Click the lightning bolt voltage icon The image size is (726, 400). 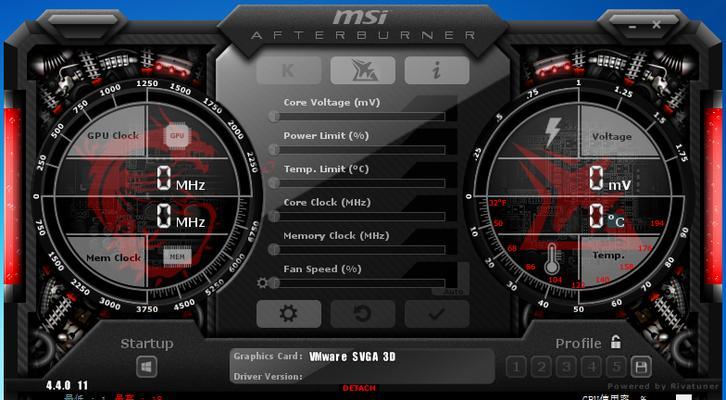click(x=553, y=132)
